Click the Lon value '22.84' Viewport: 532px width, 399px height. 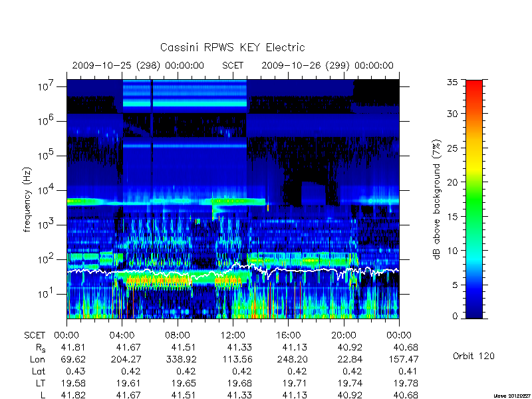point(350,359)
